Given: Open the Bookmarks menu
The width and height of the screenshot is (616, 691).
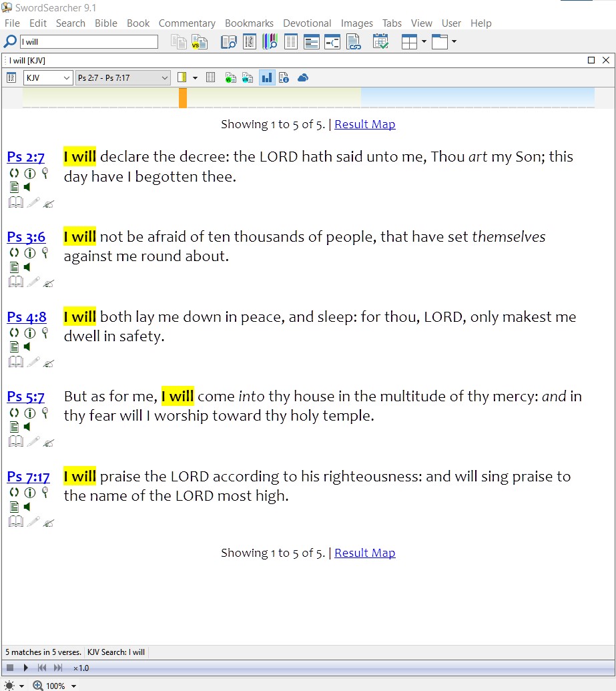Looking at the screenshot, I should click(249, 23).
